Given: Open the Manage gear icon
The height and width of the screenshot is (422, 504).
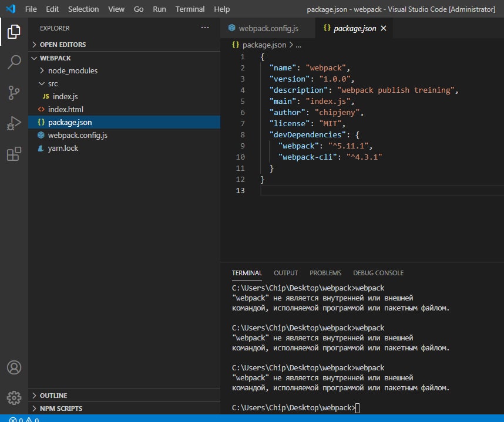Looking at the screenshot, I should 14,398.
